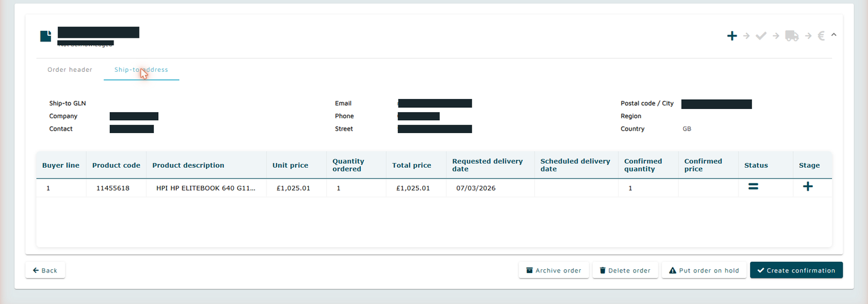Click the document icon beside the order title
Viewport: 868px width, 304px height.
46,37
